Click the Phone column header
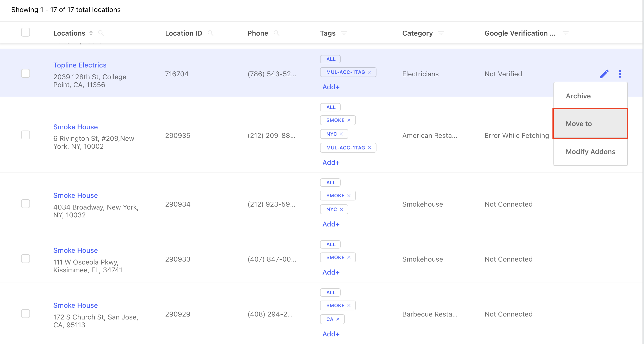 [x=258, y=33]
